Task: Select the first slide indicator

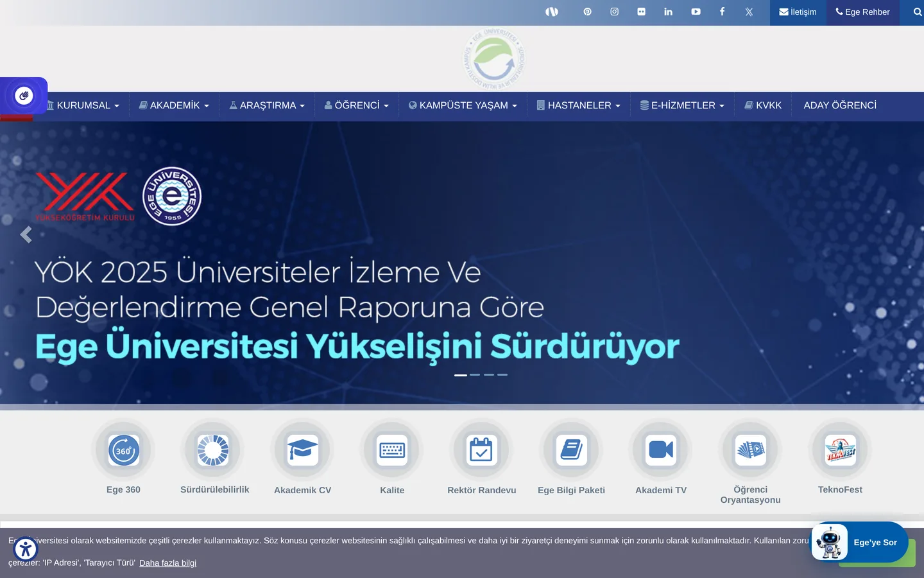Action: 461,374
